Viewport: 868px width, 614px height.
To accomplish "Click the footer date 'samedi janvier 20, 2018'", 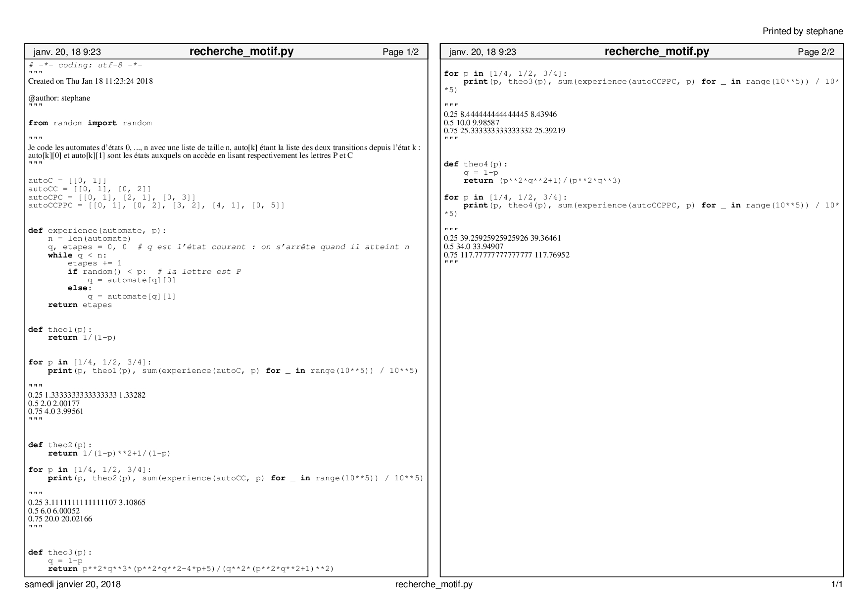I will [x=73, y=584].
